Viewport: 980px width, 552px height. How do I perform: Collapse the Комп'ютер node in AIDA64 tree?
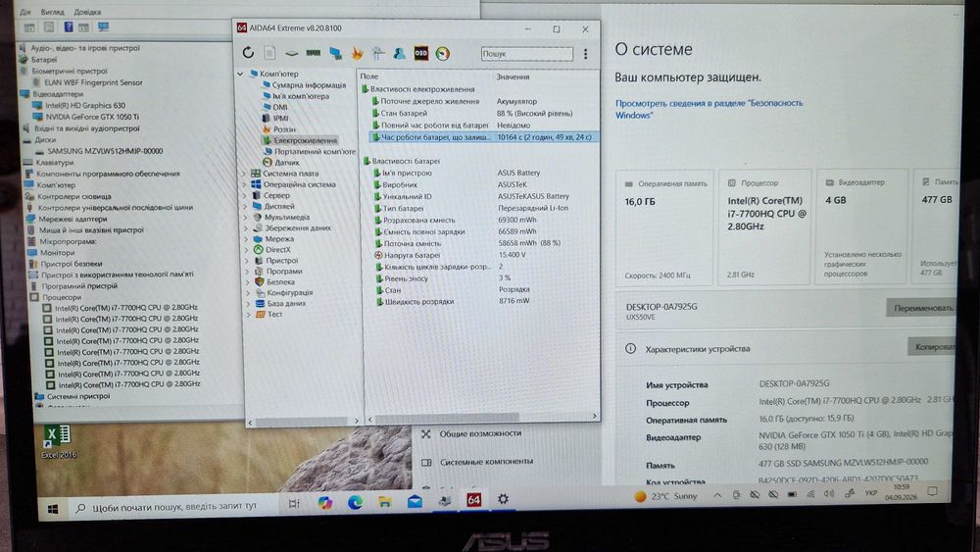pos(241,74)
